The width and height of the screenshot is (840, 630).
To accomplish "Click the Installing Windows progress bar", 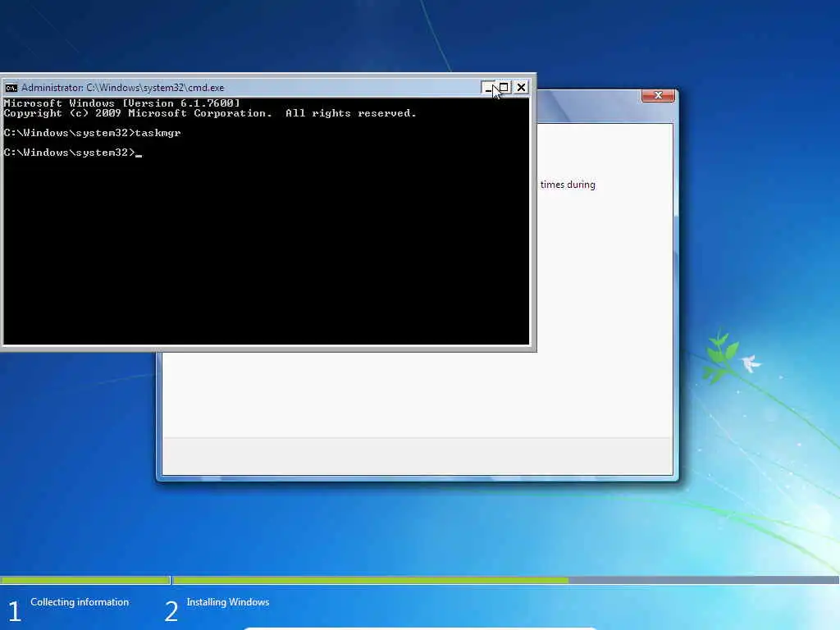I will point(505,580).
